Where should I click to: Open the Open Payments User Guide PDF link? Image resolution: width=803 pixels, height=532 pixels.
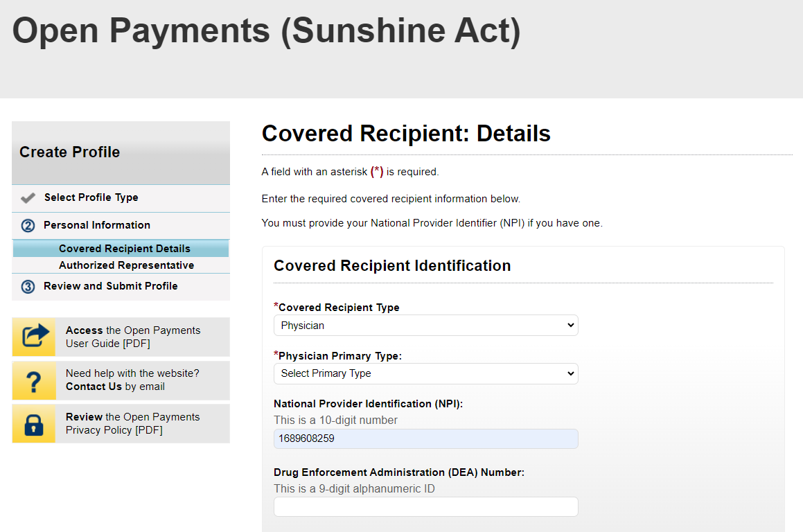click(133, 337)
